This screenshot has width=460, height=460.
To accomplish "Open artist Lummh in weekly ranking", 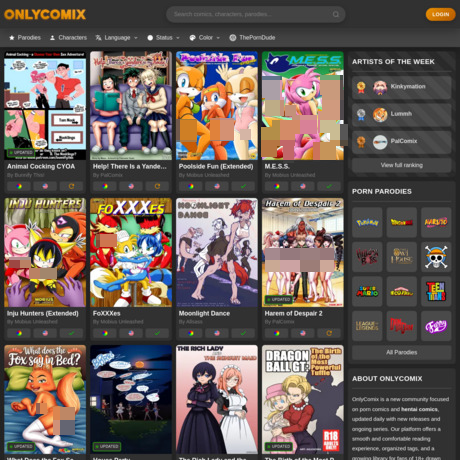I will click(x=402, y=115).
